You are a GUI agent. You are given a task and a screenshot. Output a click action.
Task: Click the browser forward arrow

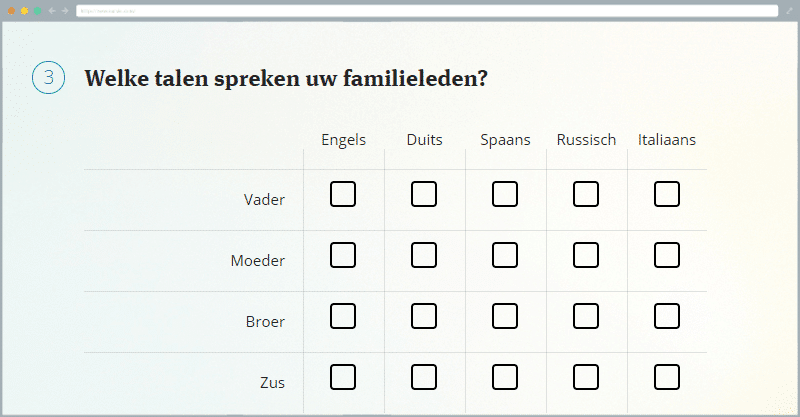[x=65, y=10]
